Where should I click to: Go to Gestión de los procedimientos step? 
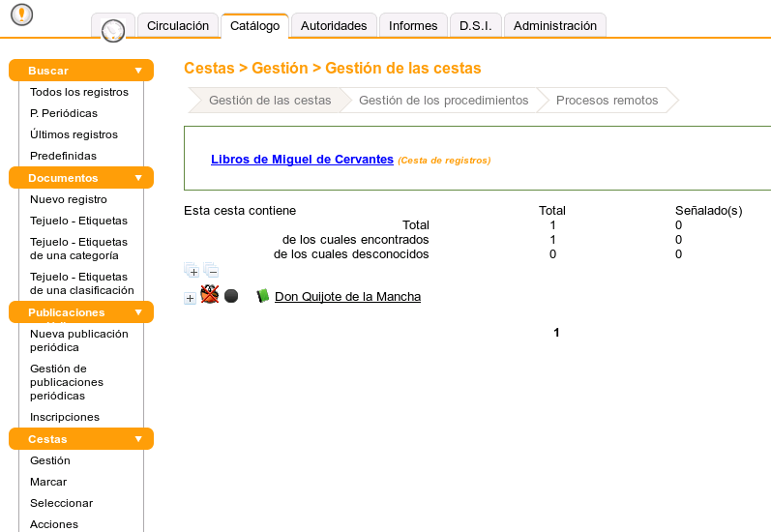coord(443,100)
